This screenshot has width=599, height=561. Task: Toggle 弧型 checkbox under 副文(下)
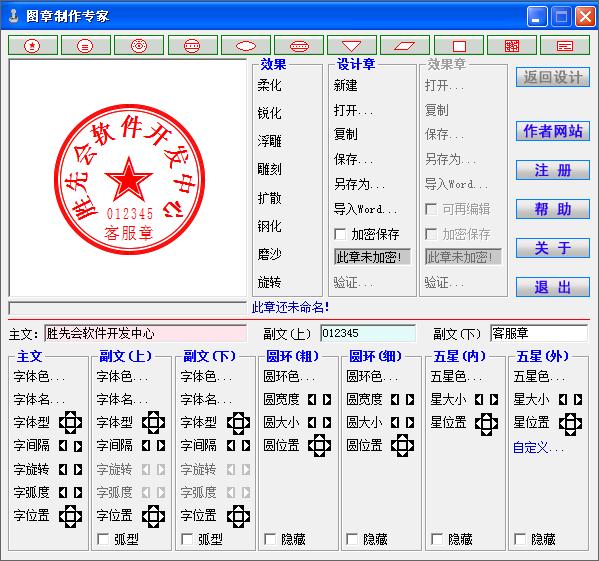coord(187,539)
